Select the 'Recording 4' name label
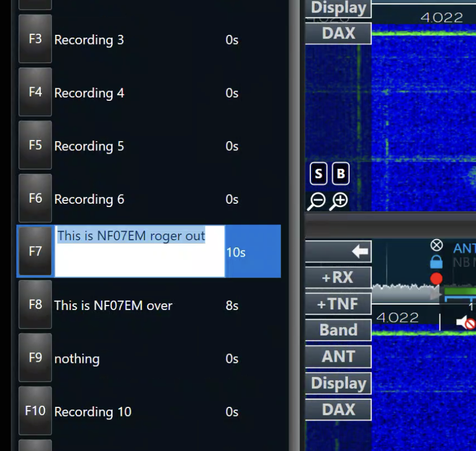476x451 pixels. click(89, 93)
